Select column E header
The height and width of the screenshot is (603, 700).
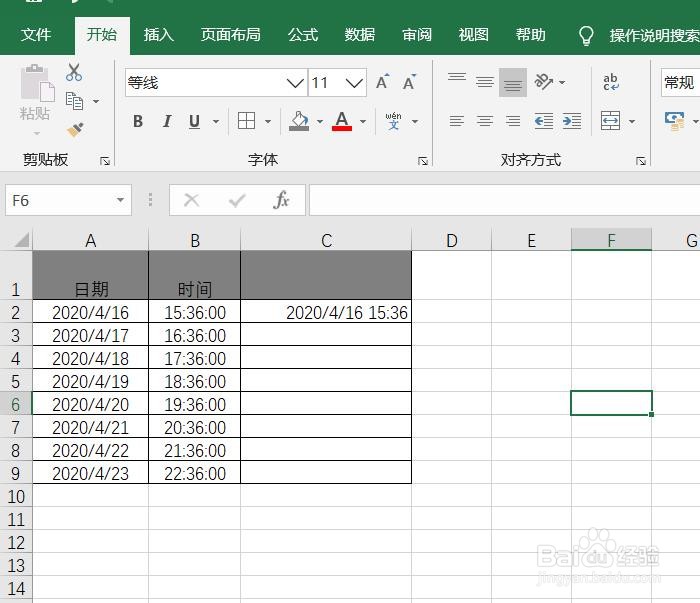pyautogui.click(x=531, y=240)
